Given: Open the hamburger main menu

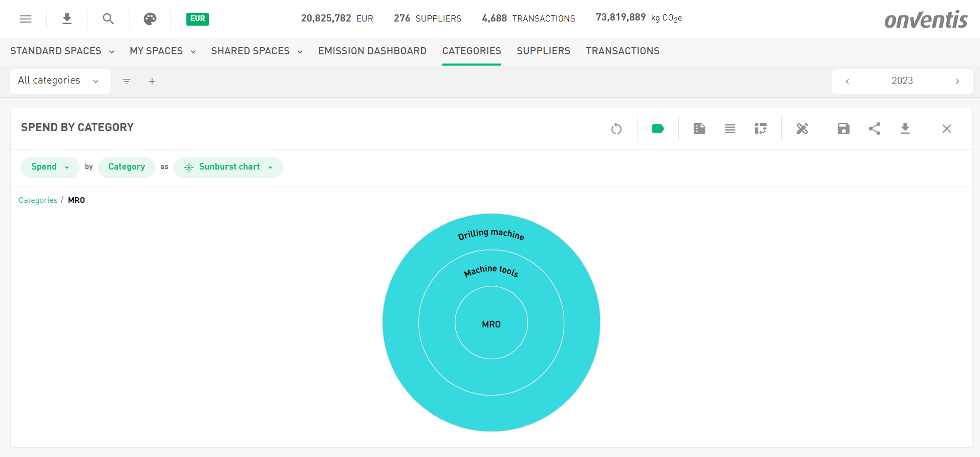Looking at the screenshot, I should [26, 19].
